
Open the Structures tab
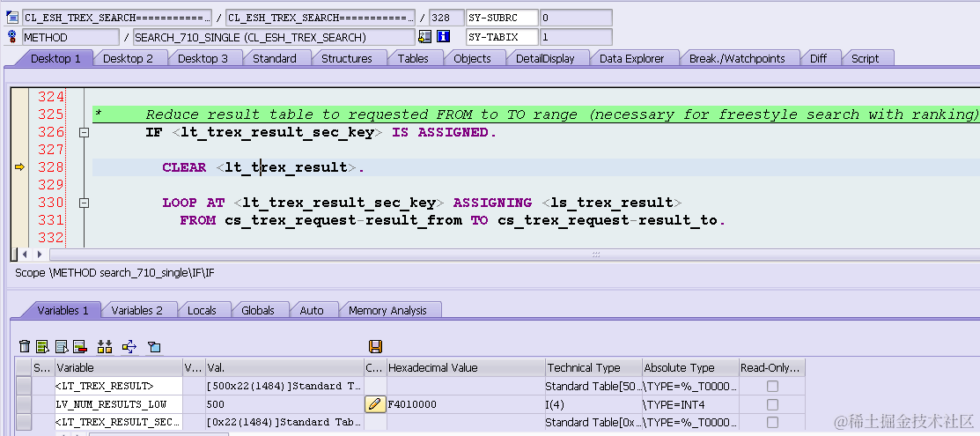point(347,58)
